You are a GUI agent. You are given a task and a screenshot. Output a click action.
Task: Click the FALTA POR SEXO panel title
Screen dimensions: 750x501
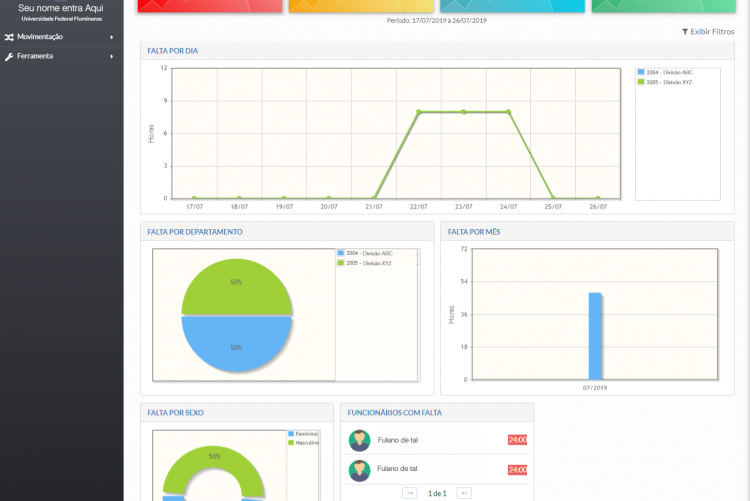click(175, 412)
